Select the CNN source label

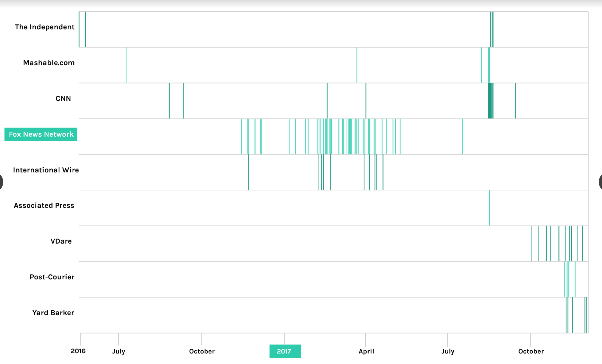(x=63, y=98)
